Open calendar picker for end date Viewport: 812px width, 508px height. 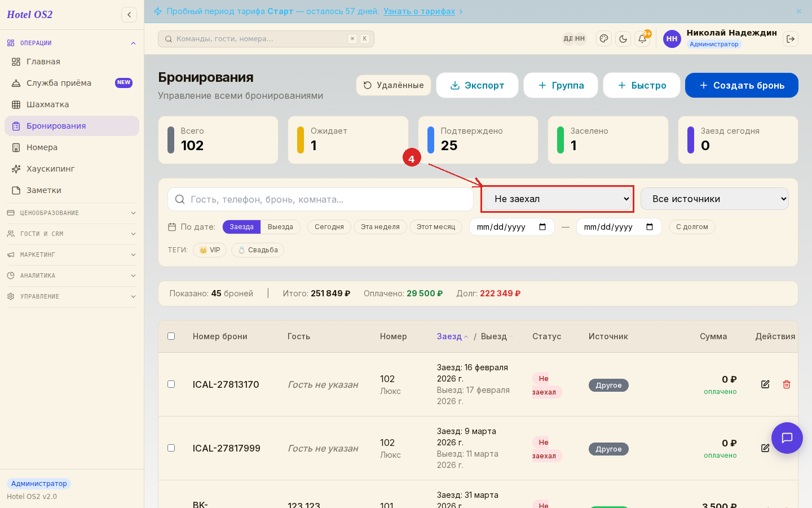[650, 227]
